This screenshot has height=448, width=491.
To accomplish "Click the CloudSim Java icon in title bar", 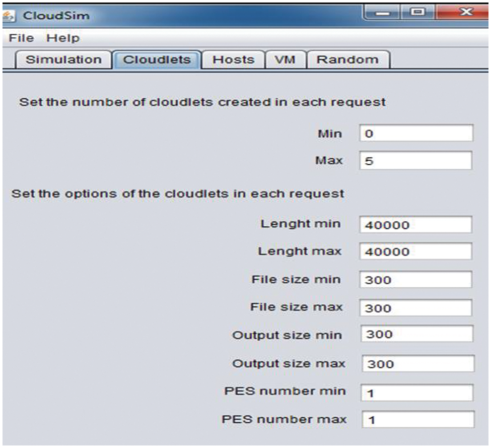I will 8,15.
